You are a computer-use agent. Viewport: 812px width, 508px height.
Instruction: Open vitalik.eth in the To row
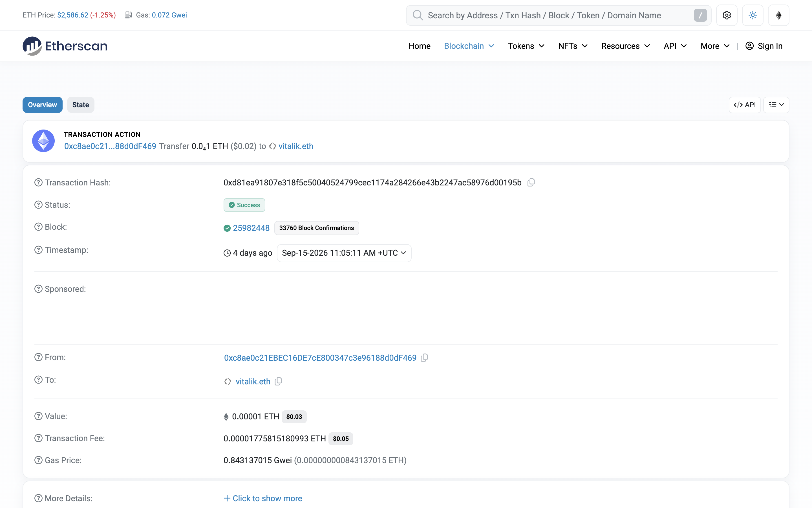pos(253,382)
